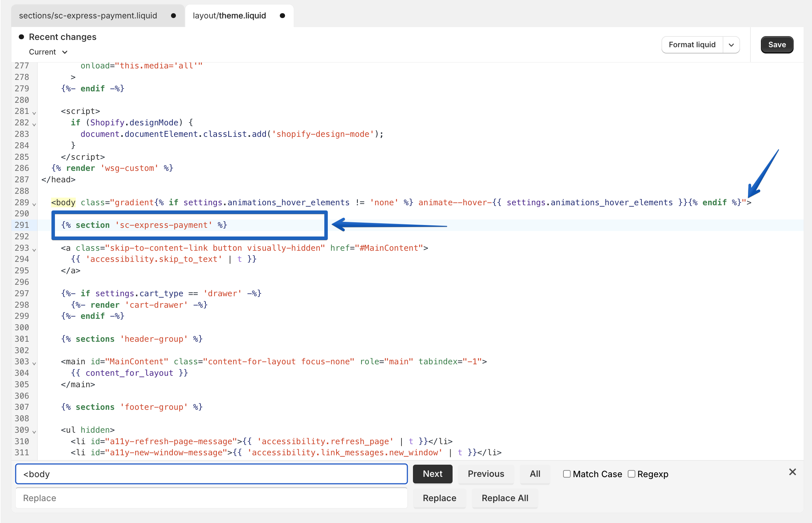Click the opening <script> tag line
Screen dimensions: 812x523
point(81,111)
